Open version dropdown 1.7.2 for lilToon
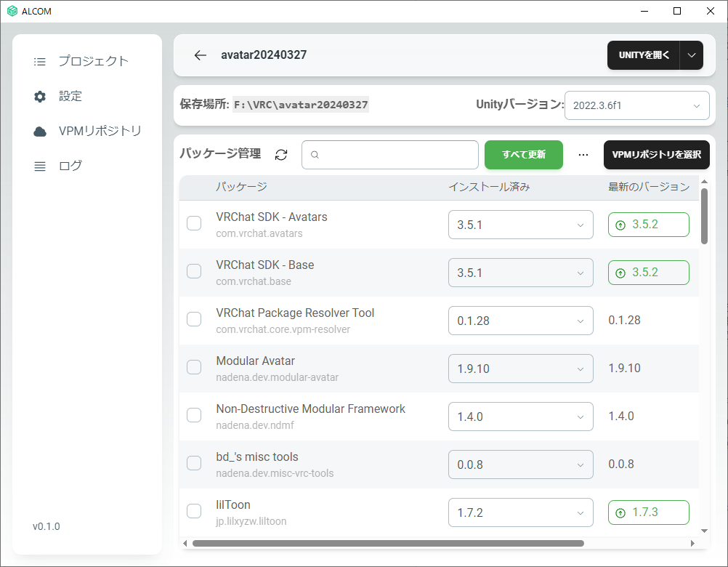The height and width of the screenshot is (567, 728). [x=520, y=512]
